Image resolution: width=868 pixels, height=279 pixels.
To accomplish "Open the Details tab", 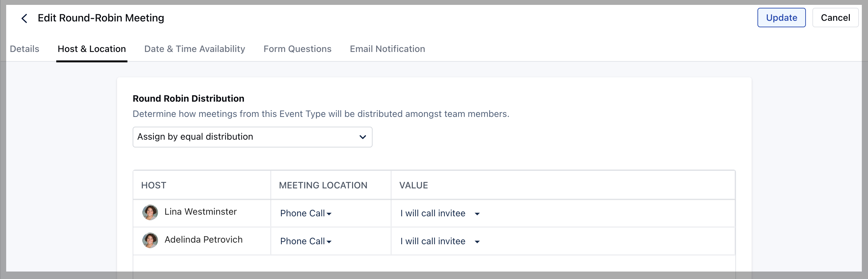I will click(25, 49).
